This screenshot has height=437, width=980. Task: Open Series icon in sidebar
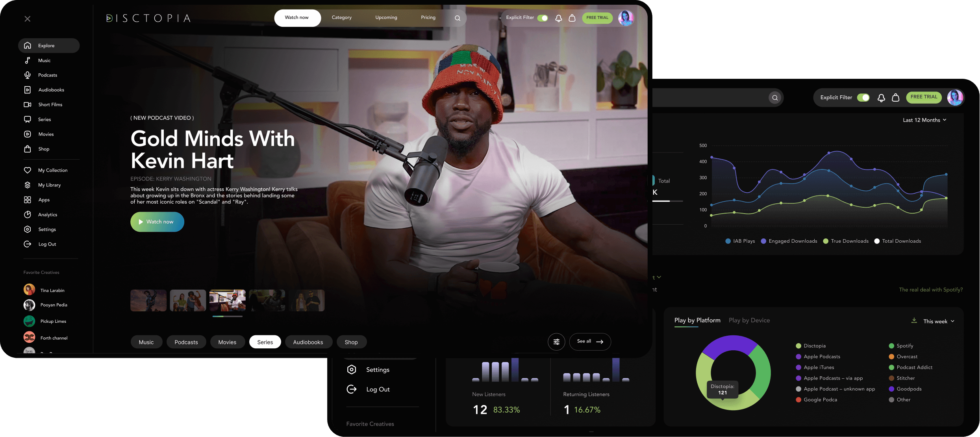28,119
